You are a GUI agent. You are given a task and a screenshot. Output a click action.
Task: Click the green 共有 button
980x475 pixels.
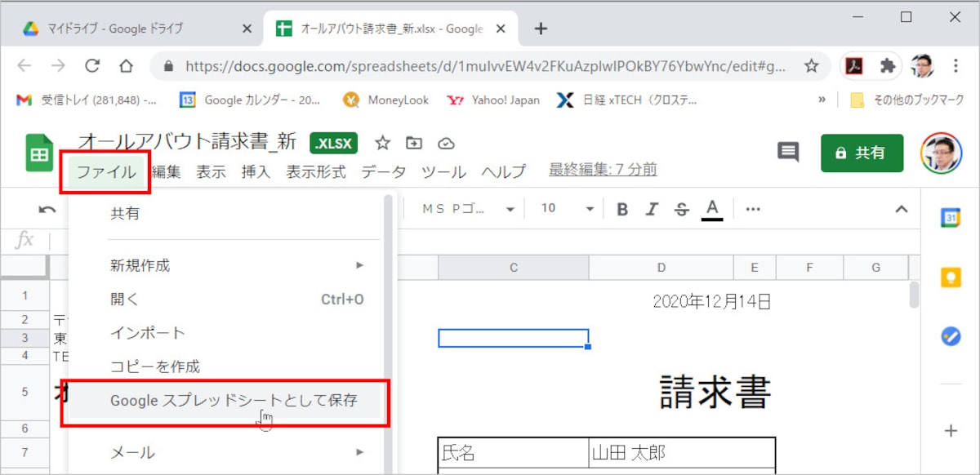862,153
